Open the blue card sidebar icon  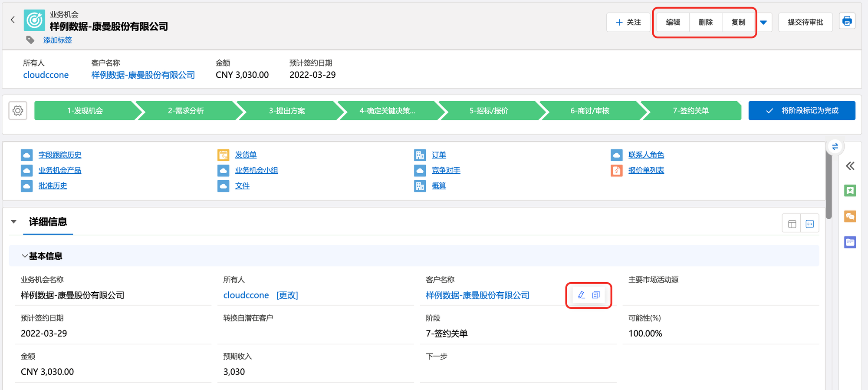pos(850,242)
